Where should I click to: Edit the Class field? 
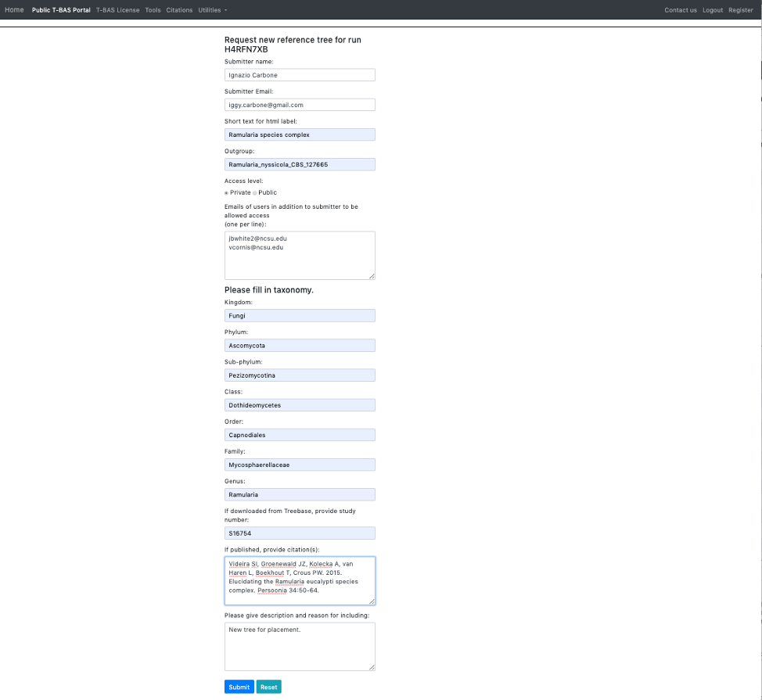click(x=300, y=405)
